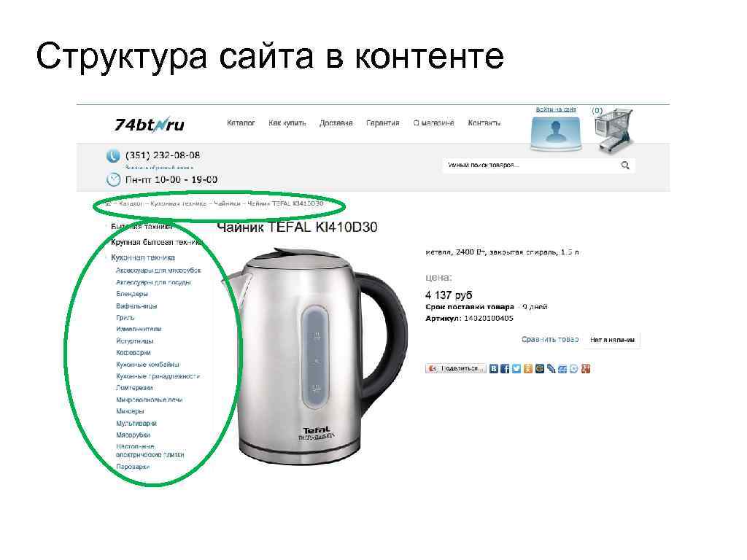
Task: Open the Гарантия menu item
Action: point(382,122)
